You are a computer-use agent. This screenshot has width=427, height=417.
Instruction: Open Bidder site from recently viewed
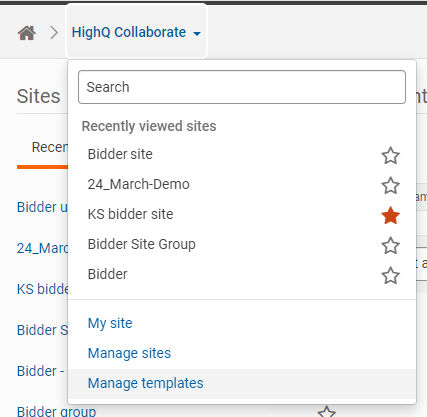point(120,154)
